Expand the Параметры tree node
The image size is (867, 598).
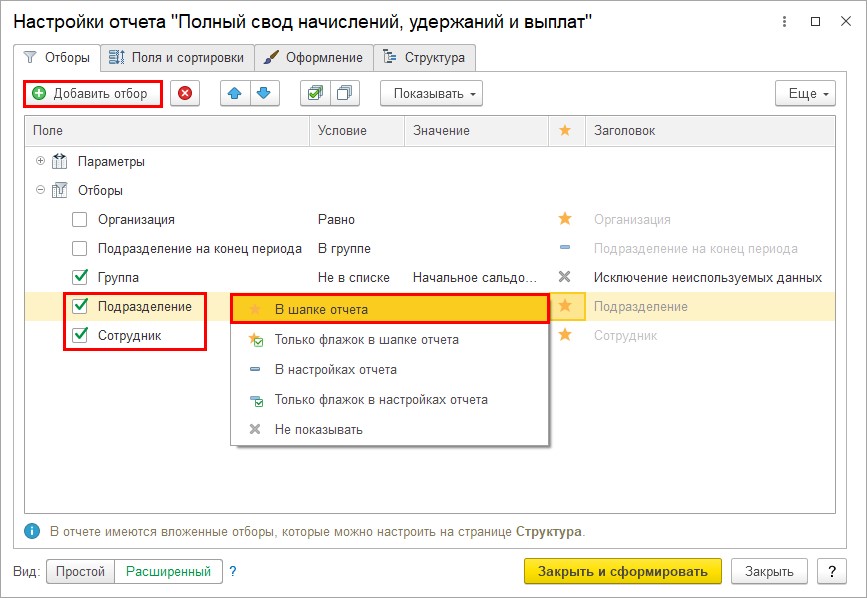coord(40,161)
